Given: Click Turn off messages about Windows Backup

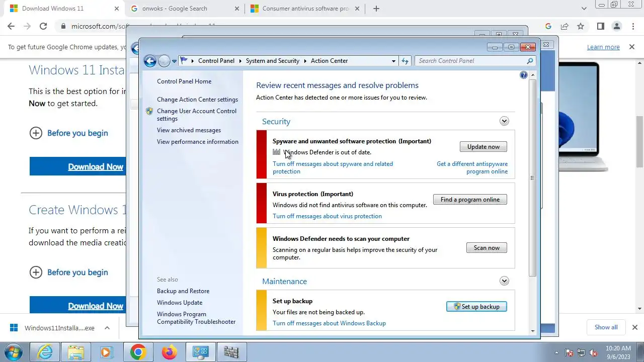Looking at the screenshot, I should (x=329, y=323).
